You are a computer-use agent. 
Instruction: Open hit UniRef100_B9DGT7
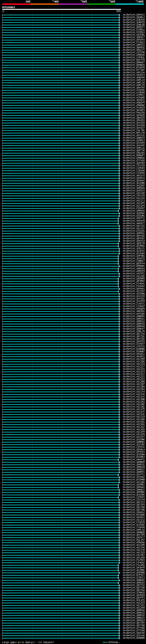tap(134, 27)
